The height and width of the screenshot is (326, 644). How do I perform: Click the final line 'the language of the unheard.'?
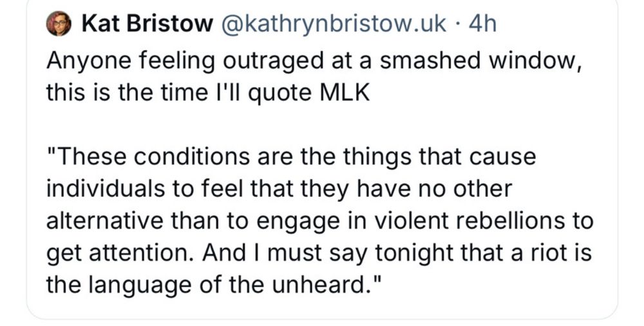point(214,285)
